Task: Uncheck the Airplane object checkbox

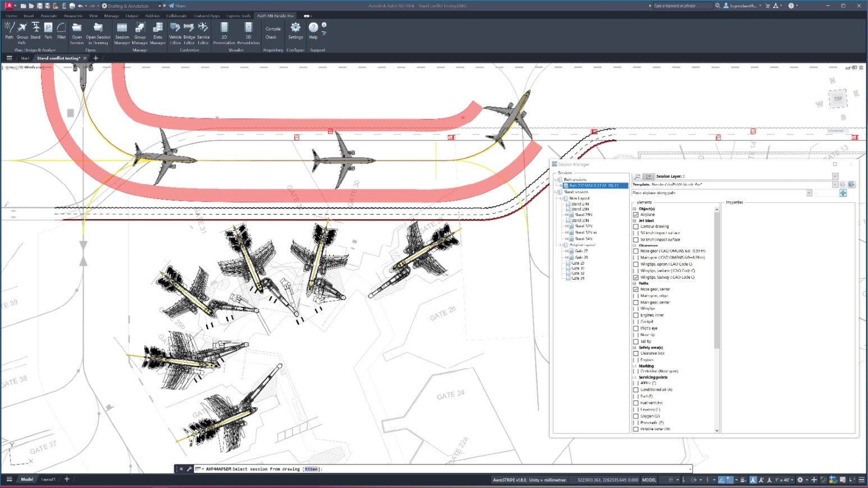Action: click(x=636, y=215)
